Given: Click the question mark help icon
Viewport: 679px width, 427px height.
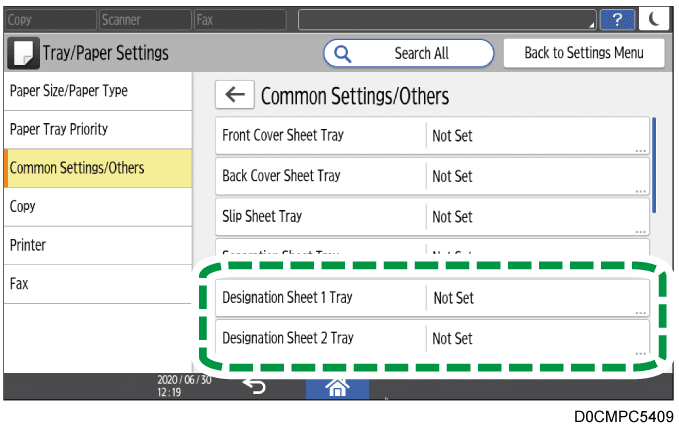Looking at the screenshot, I should 617,19.
